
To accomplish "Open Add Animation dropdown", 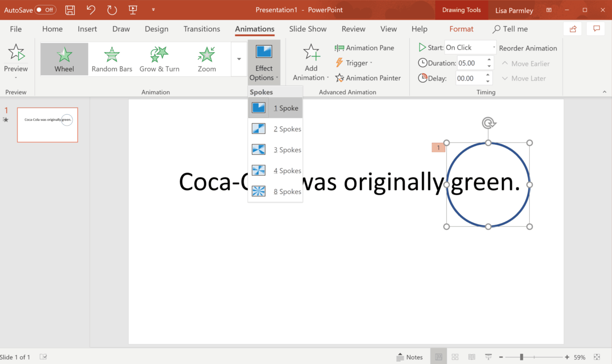I will (x=311, y=62).
